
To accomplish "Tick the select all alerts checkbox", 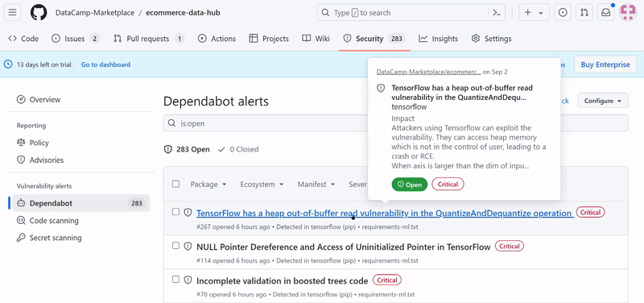I will coord(175,184).
